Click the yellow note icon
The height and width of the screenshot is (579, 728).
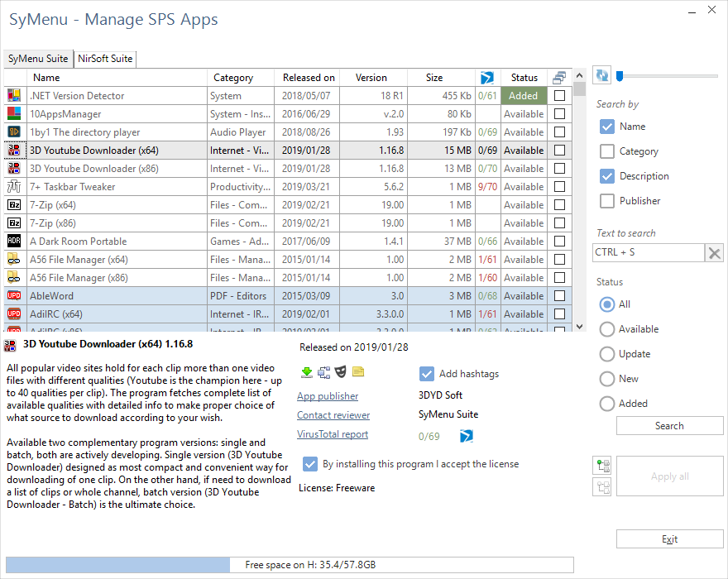coord(358,372)
